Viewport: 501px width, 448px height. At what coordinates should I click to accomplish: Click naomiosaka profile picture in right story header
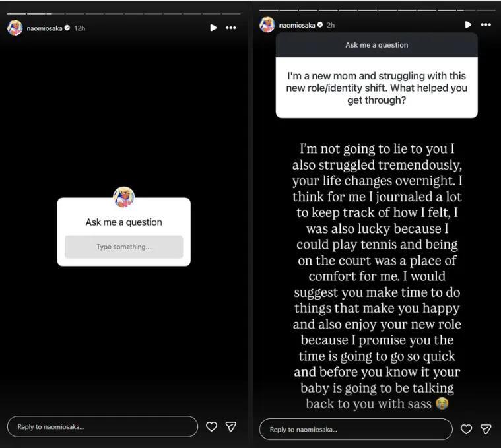click(x=267, y=24)
